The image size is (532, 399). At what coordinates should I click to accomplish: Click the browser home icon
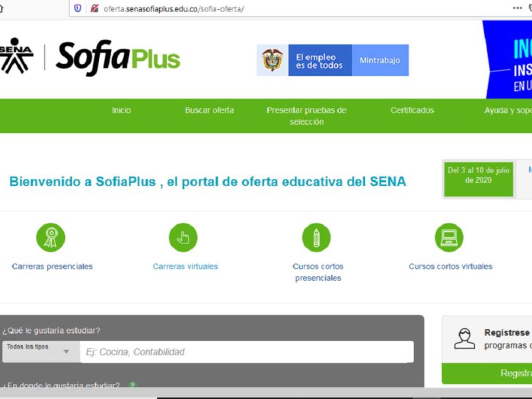click(1, 8)
